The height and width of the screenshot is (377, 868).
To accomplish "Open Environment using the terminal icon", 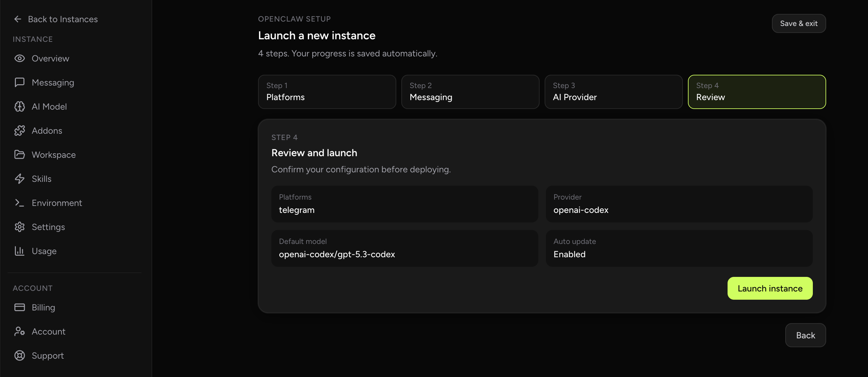I will point(20,203).
